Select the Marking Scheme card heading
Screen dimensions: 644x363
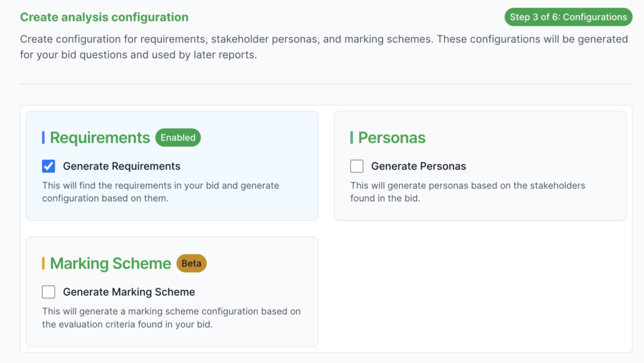pyautogui.click(x=111, y=264)
